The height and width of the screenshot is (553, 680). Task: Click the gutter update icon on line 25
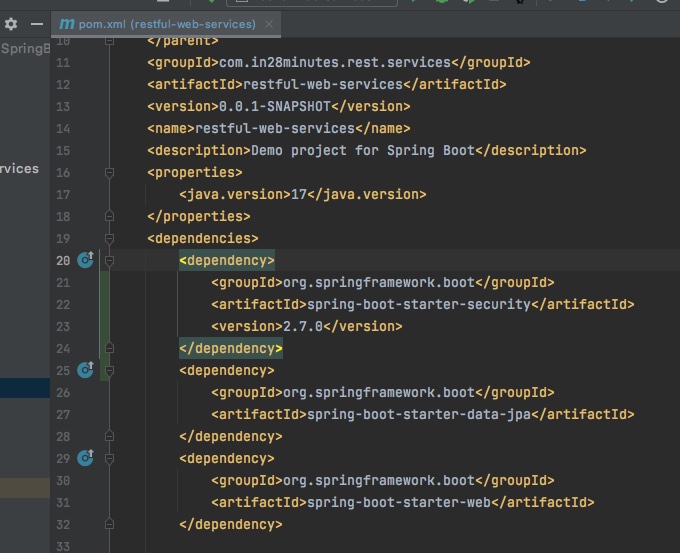(x=85, y=370)
